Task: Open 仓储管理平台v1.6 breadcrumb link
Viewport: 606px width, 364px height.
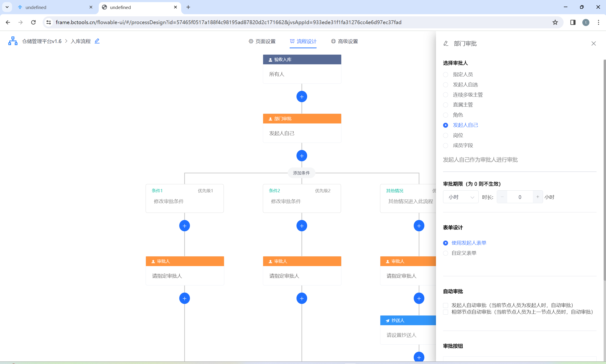Action: click(x=42, y=41)
